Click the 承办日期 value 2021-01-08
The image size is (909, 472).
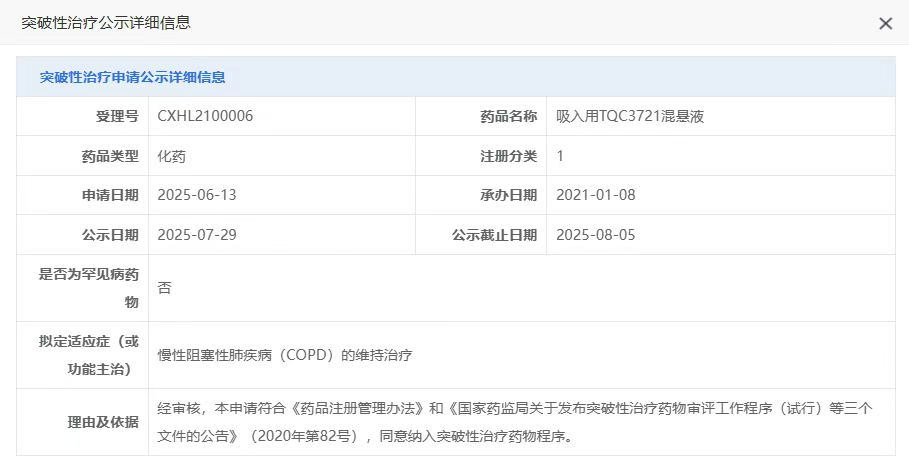[x=595, y=195]
